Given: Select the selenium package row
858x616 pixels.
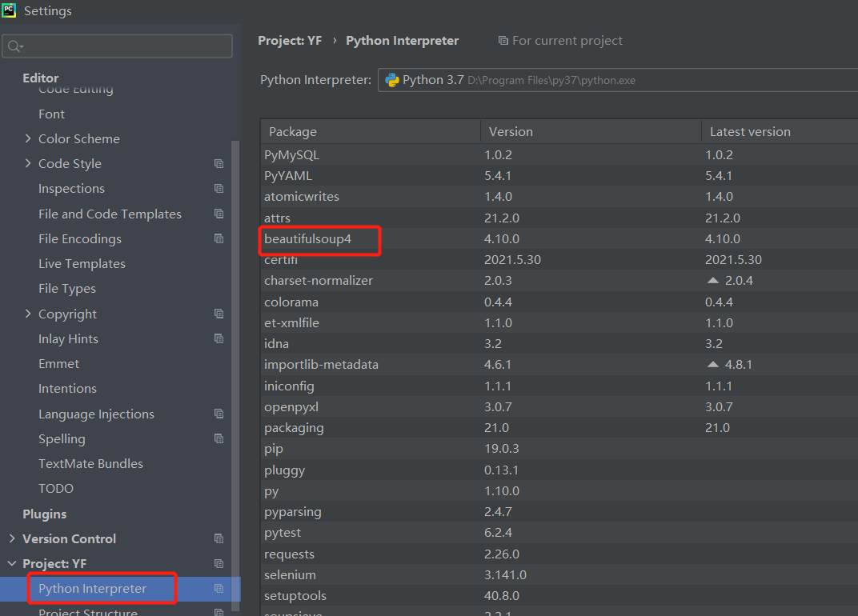Looking at the screenshot, I should tap(559, 575).
